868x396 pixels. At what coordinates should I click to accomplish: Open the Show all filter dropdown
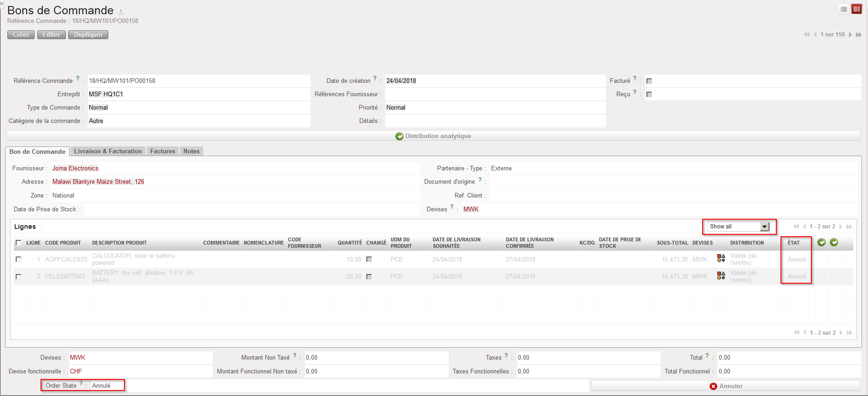[739, 227]
